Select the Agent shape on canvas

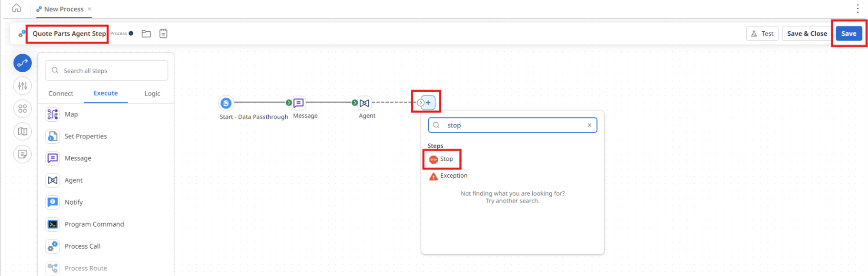point(365,103)
